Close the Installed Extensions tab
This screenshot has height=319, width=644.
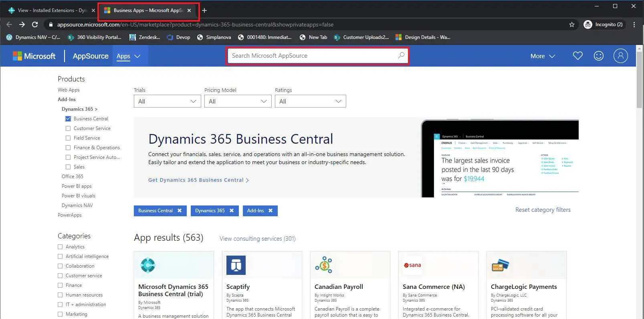point(93,10)
